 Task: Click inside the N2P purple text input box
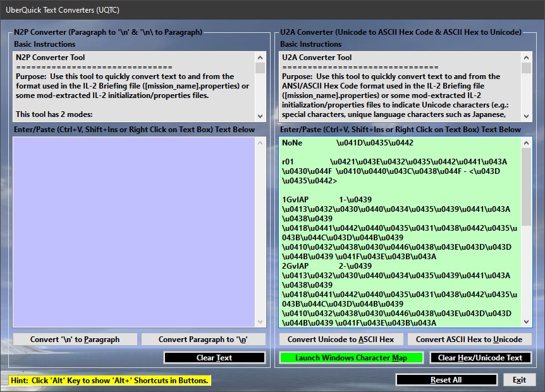click(134, 232)
